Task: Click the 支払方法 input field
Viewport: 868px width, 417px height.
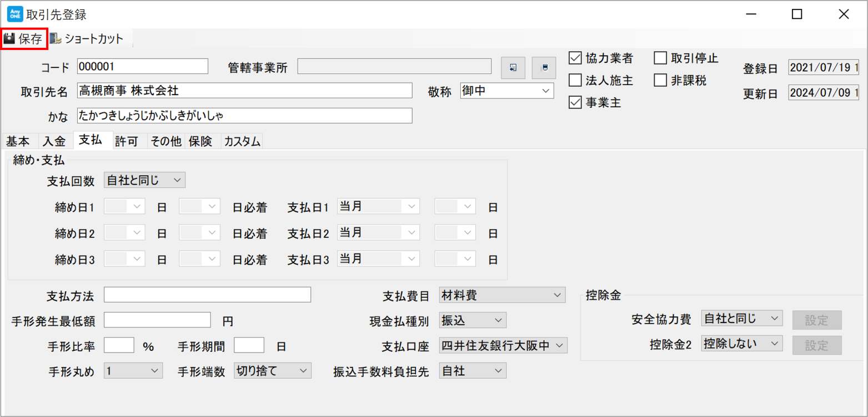Action: coord(207,295)
